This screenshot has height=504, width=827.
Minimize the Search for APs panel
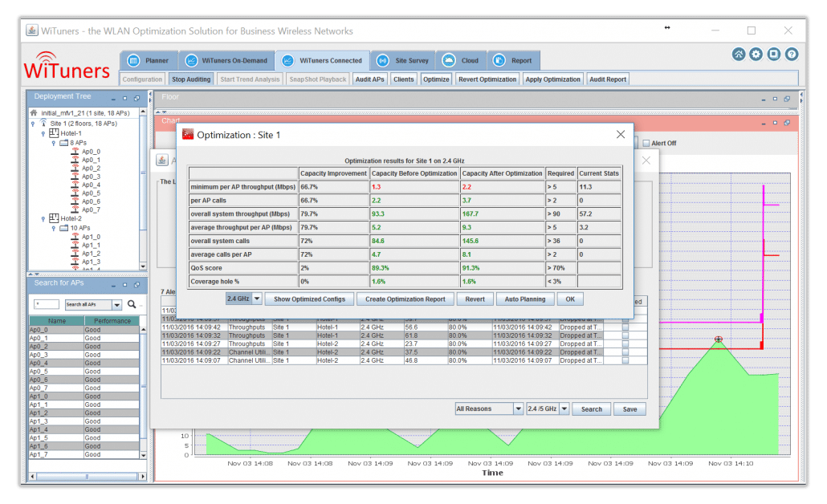pyautogui.click(x=113, y=285)
